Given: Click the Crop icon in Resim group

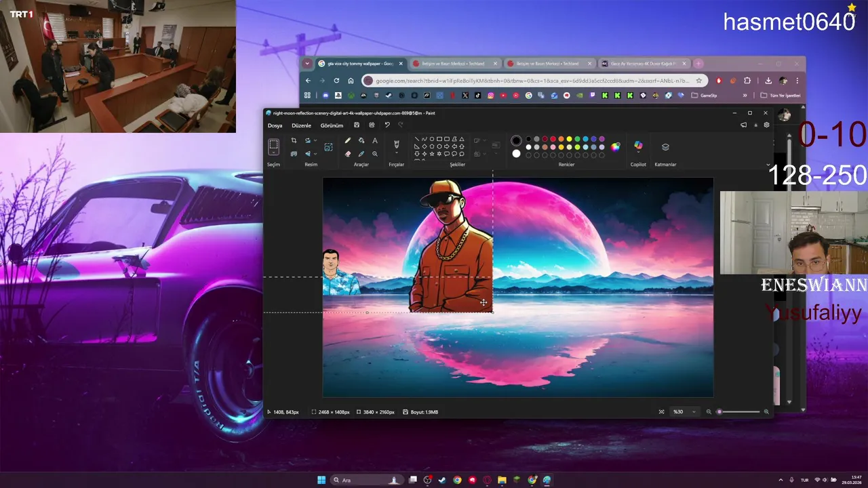Looking at the screenshot, I should point(294,140).
